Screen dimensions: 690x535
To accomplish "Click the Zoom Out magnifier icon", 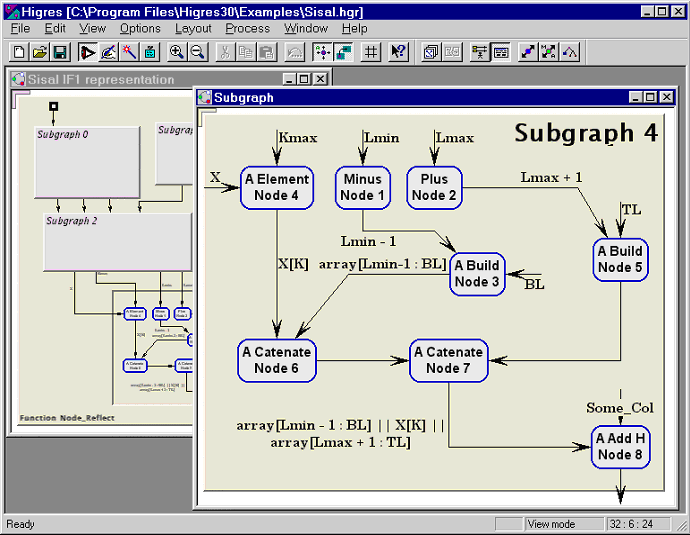I will coord(198,52).
